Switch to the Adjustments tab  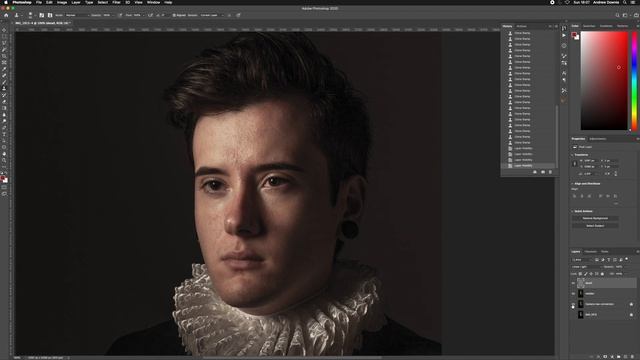click(x=598, y=139)
